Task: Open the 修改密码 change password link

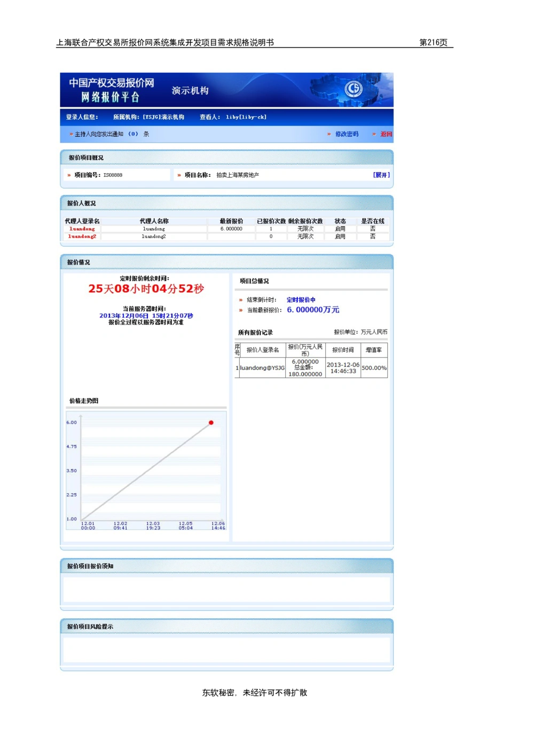Action: 347,134
